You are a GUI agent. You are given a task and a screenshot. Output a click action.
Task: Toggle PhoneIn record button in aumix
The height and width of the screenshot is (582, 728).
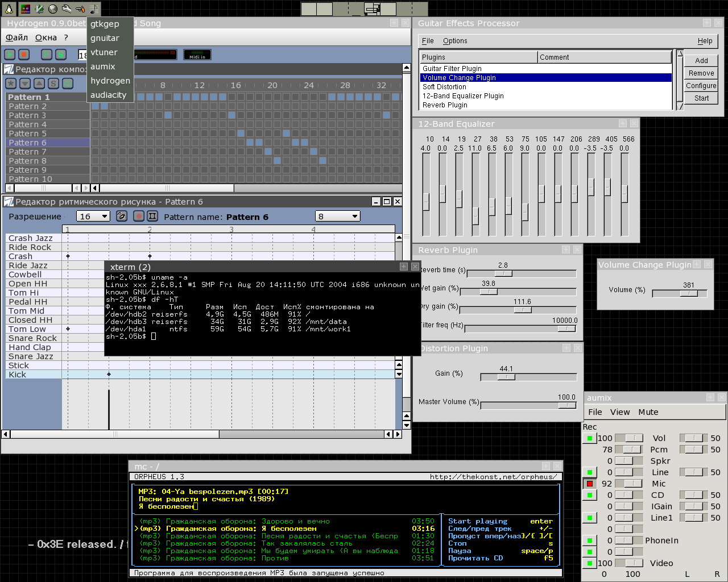pyautogui.click(x=590, y=541)
